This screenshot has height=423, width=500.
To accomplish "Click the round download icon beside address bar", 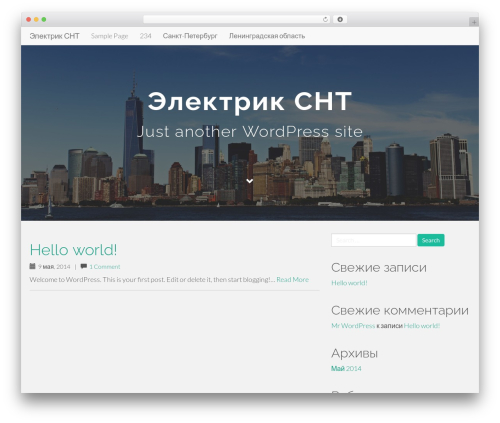I will coord(340,19).
